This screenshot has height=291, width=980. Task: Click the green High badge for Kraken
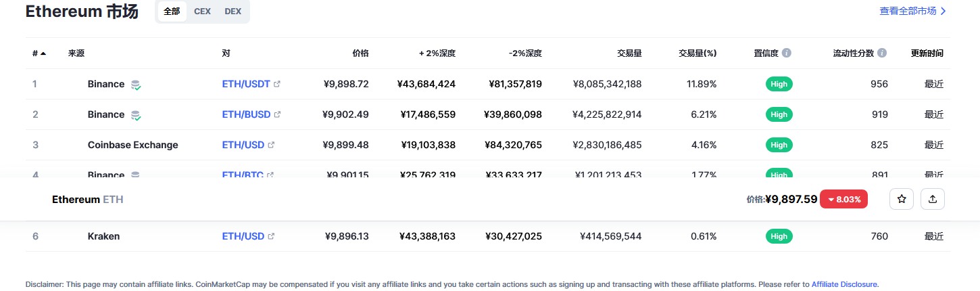[779, 236]
